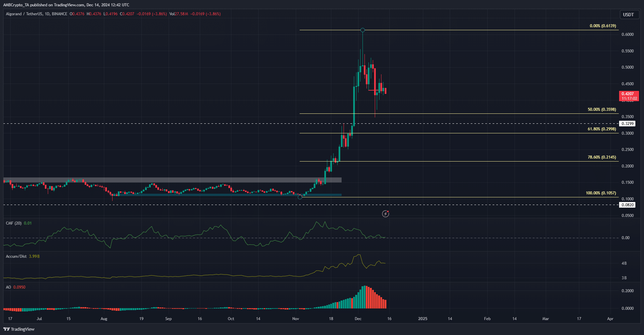The height and width of the screenshot is (335, 644).
Task: Click the 0.0820 dashed line price tag
Action: [627, 205]
